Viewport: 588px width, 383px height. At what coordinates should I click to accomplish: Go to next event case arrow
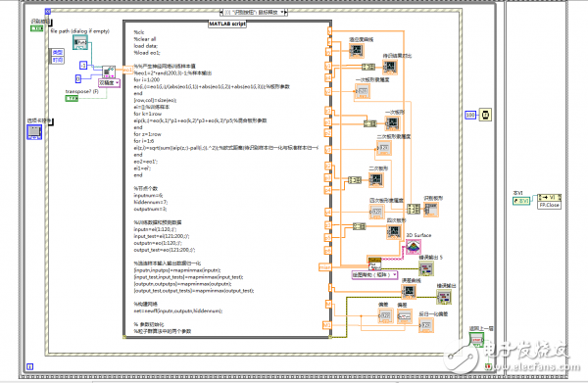285,13
